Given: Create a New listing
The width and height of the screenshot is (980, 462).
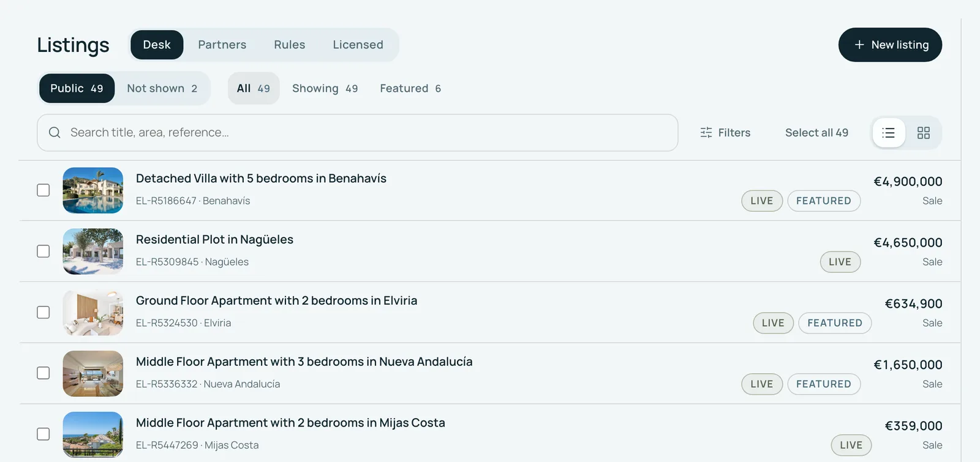Looking at the screenshot, I should 890,45.
